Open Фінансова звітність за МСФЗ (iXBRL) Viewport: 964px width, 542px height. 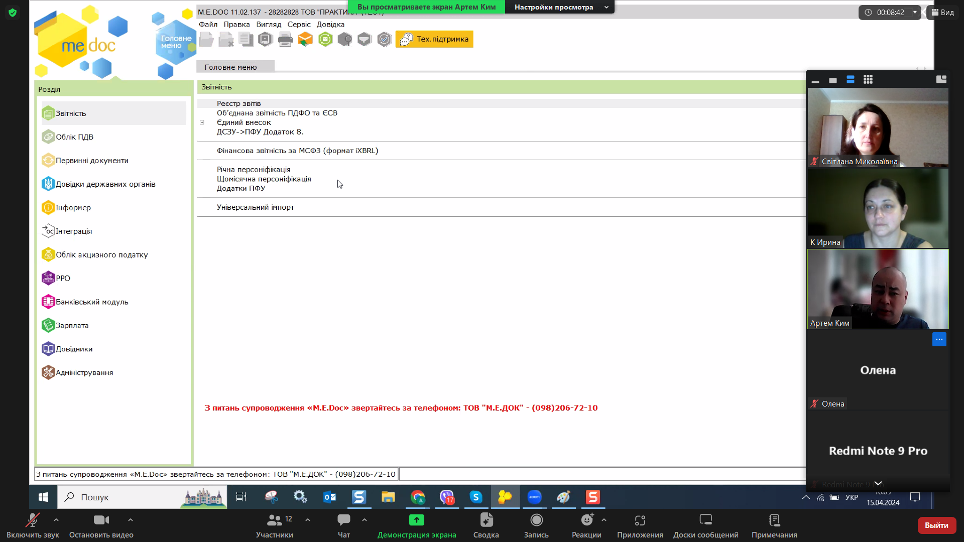(297, 151)
